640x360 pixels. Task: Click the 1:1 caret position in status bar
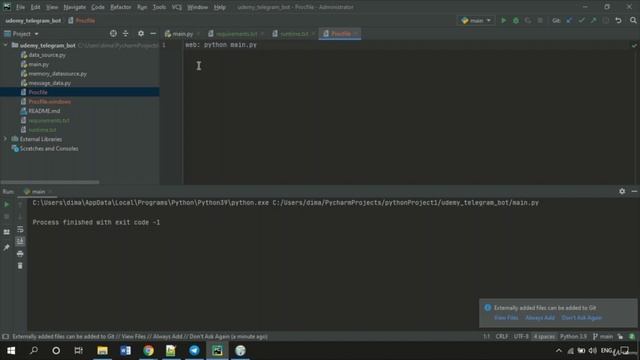click(486, 336)
